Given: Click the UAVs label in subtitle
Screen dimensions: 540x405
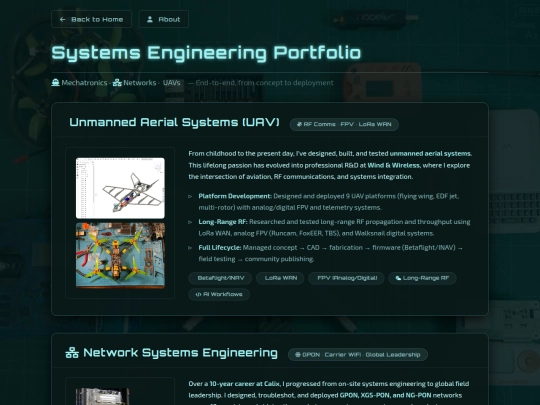Looking at the screenshot, I should point(172,83).
